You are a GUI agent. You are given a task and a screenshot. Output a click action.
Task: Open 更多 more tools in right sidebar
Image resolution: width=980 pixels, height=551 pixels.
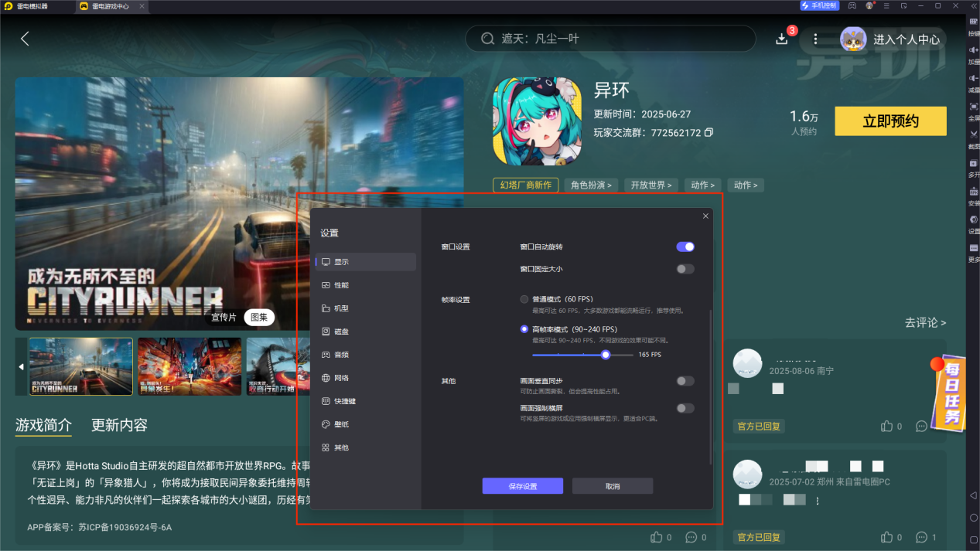pyautogui.click(x=974, y=252)
